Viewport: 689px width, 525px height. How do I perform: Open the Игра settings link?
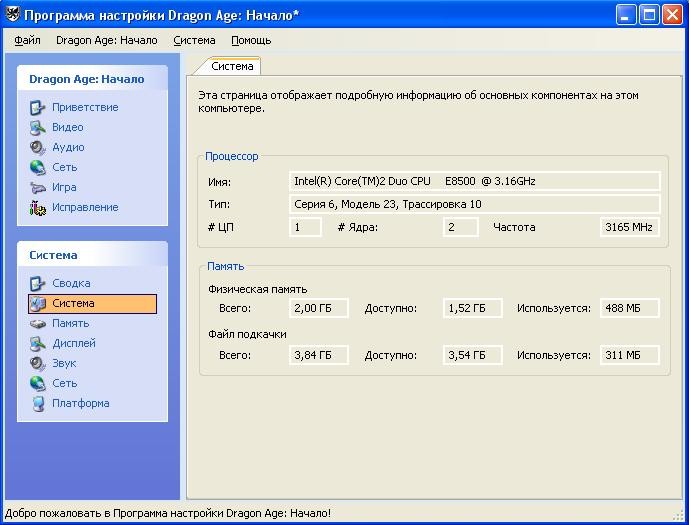[x=64, y=187]
